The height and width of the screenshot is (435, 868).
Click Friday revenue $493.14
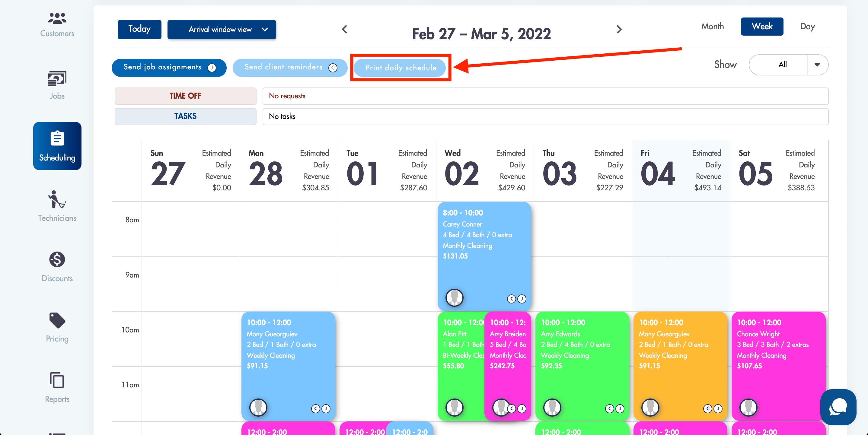[x=708, y=188]
